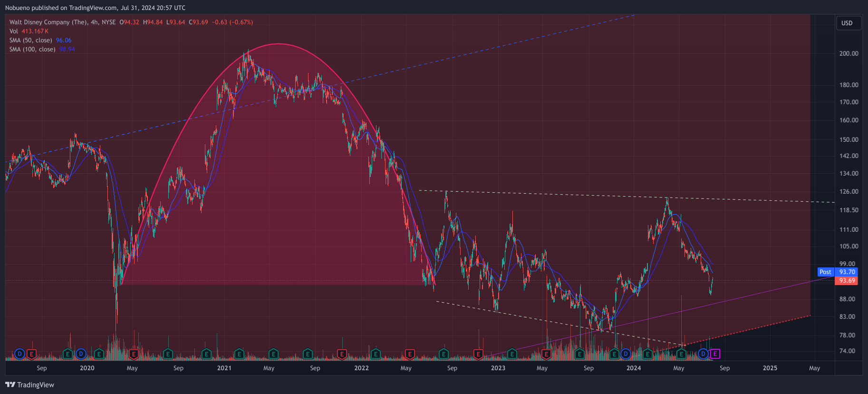
Task: Open the red earnings marker before Sep 2019
Action: coord(31,354)
